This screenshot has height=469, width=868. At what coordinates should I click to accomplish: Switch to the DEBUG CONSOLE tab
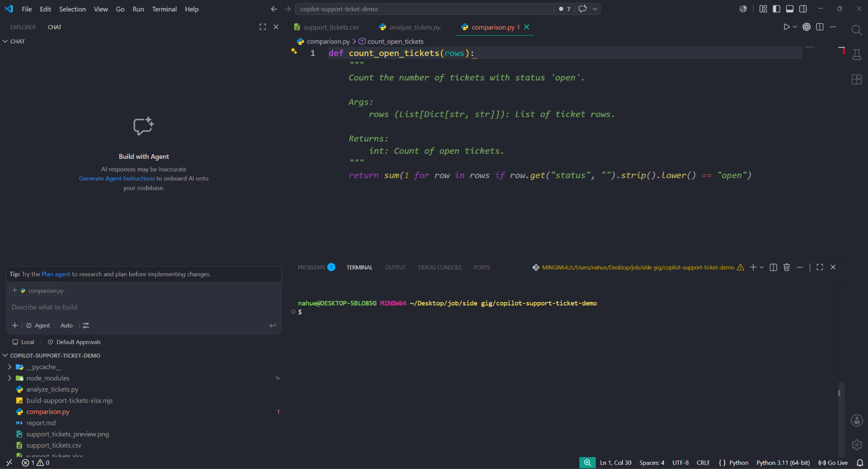[440, 267]
